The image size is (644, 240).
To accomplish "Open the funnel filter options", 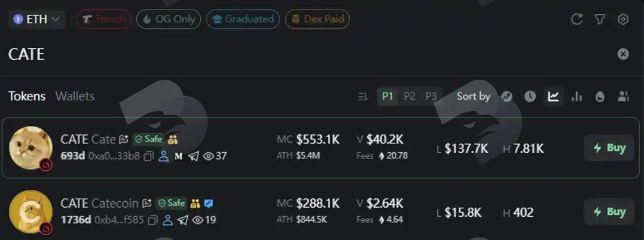I will pos(600,19).
